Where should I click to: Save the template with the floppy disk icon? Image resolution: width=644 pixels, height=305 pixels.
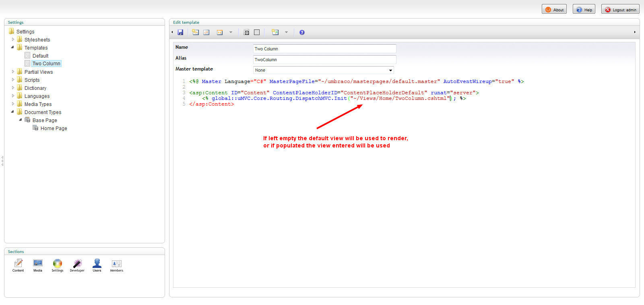point(180,32)
